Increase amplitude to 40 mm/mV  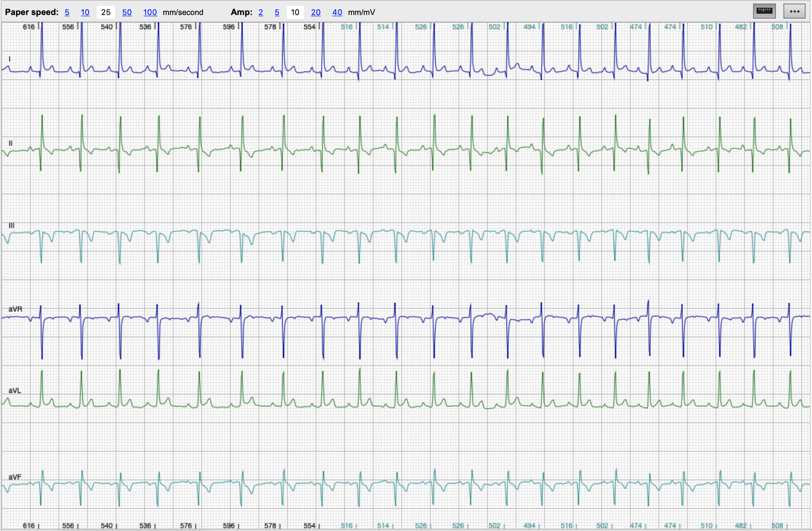coord(337,13)
